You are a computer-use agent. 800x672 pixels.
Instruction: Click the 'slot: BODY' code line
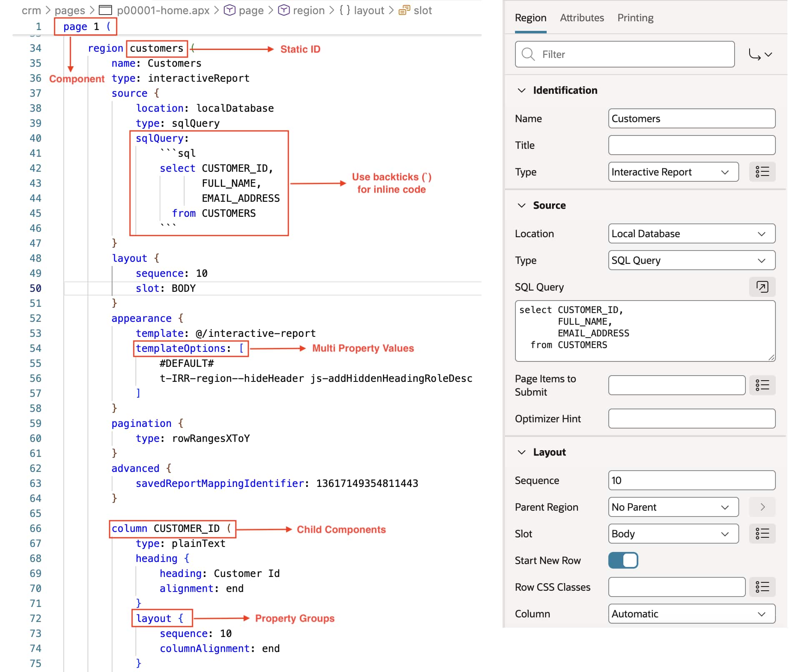[x=165, y=288]
